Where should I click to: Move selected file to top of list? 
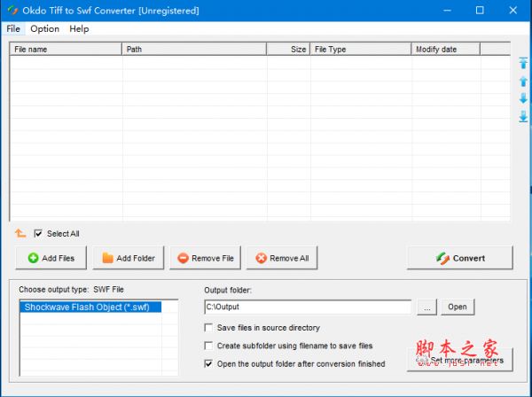(x=523, y=63)
